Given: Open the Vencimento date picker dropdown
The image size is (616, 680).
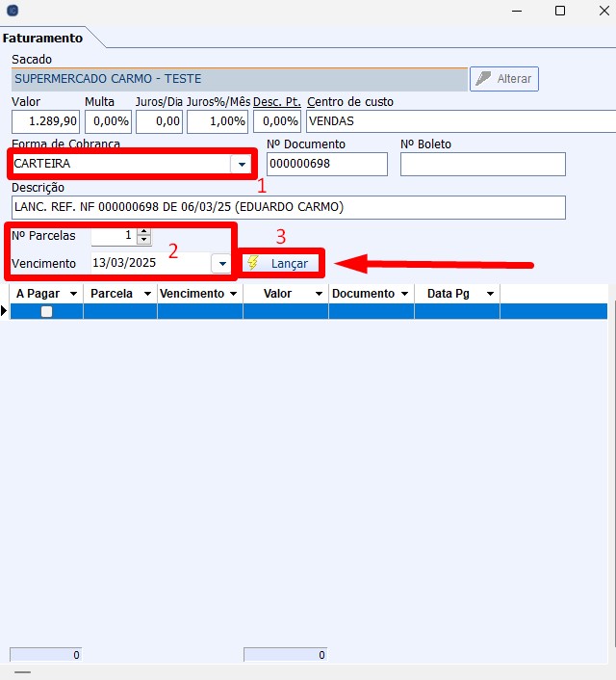Looking at the screenshot, I should click(221, 263).
